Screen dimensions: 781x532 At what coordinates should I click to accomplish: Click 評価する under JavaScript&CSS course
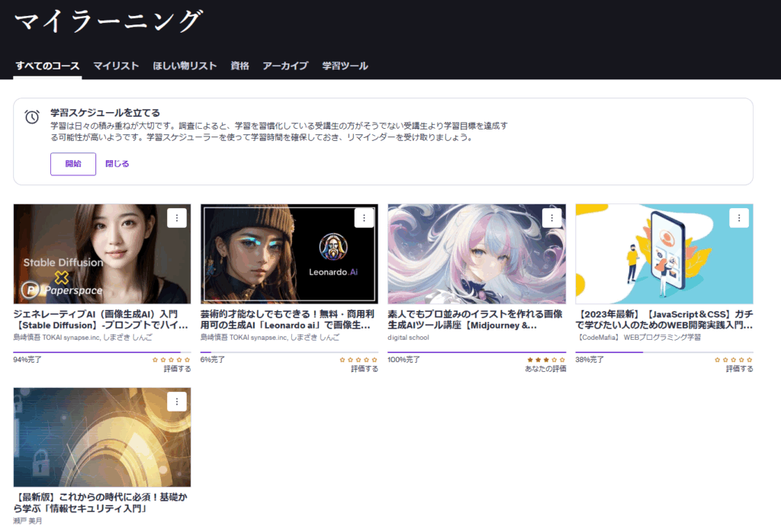click(740, 369)
